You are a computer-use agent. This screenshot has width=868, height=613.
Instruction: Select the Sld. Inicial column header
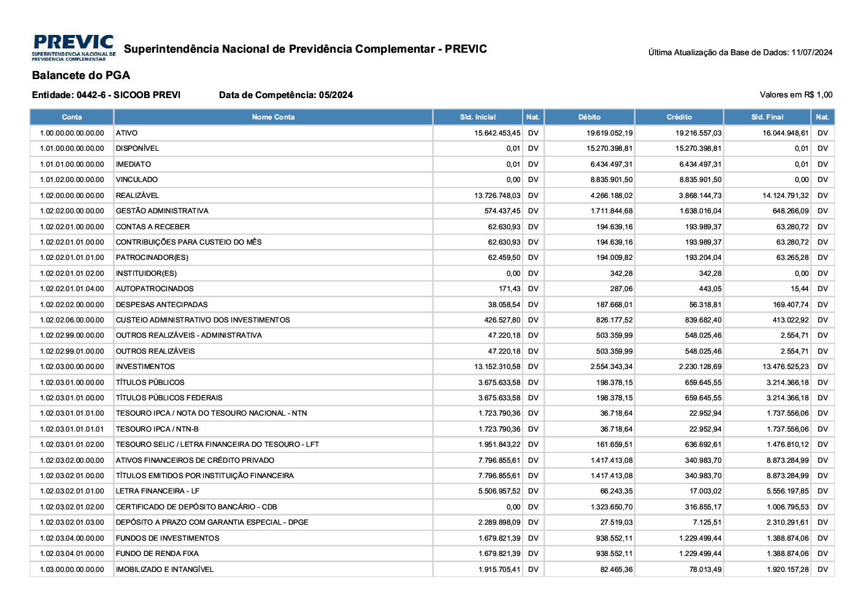click(478, 117)
